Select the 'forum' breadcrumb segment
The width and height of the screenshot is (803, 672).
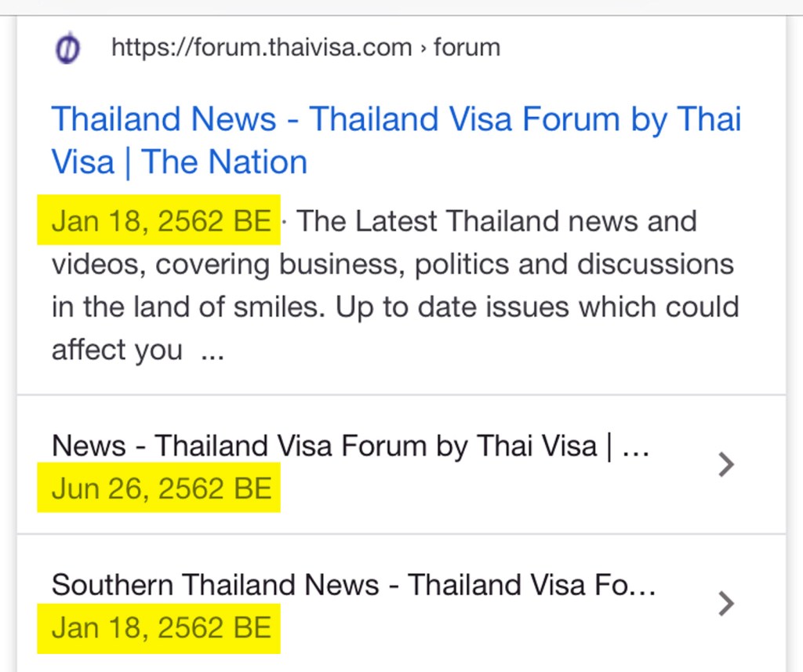[467, 48]
